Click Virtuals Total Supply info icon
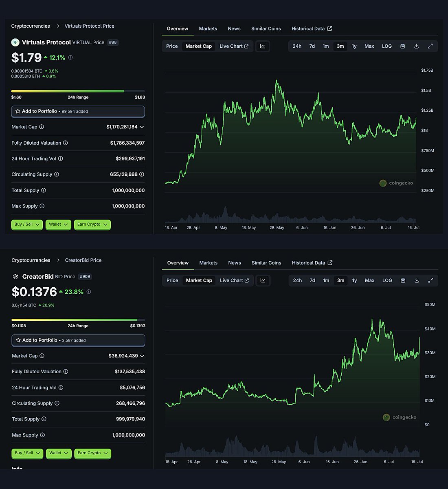The width and height of the screenshot is (448, 489). pyautogui.click(x=44, y=190)
